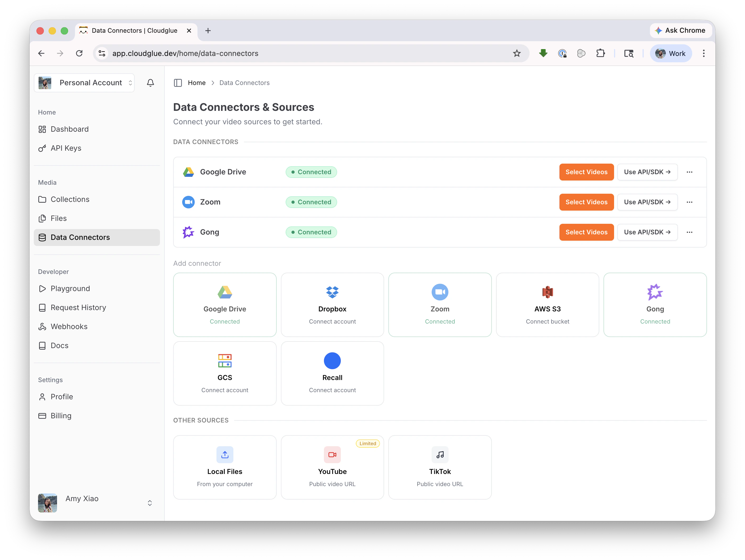The image size is (745, 560).
Task: Open the sidebar panel toggle beside Home breadcrumb
Action: click(x=178, y=83)
